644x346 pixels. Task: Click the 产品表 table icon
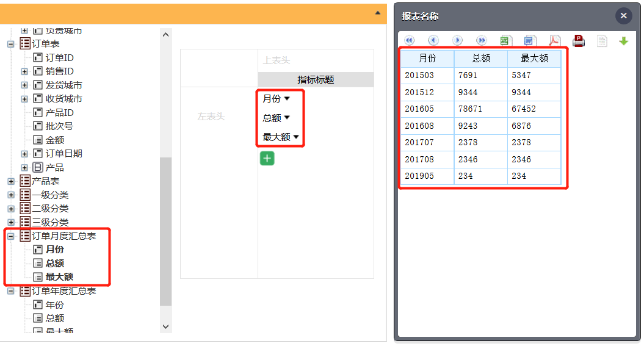[25, 181]
